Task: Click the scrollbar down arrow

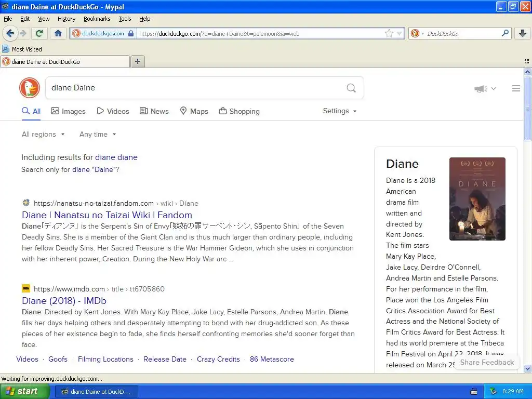Action: click(x=527, y=368)
